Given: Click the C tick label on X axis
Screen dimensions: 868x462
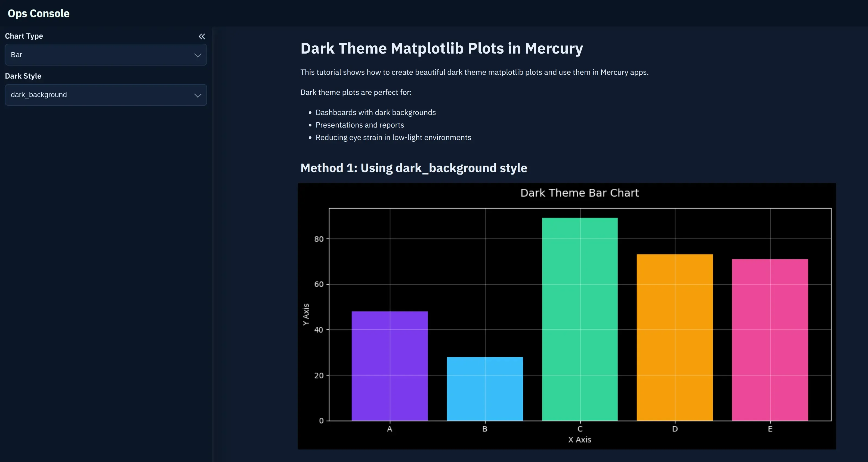Looking at the screenshot, I should point(580,429).
